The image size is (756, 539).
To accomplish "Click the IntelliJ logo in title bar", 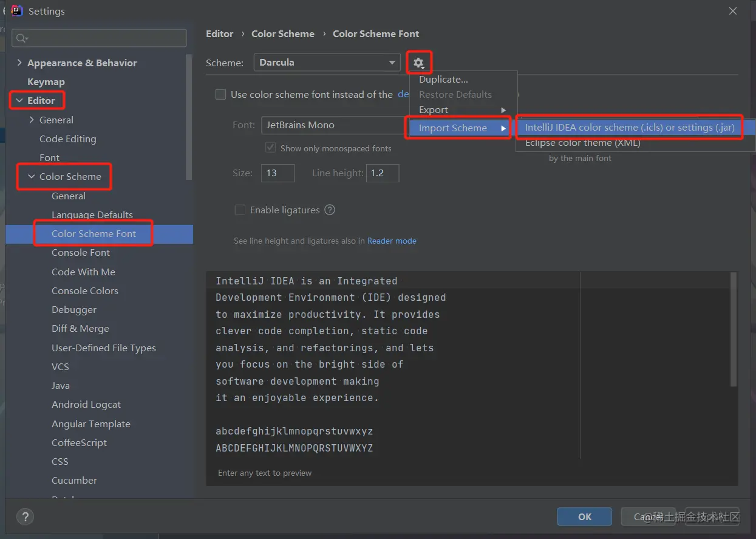I will pyautogui.click(x=17, y=11).
